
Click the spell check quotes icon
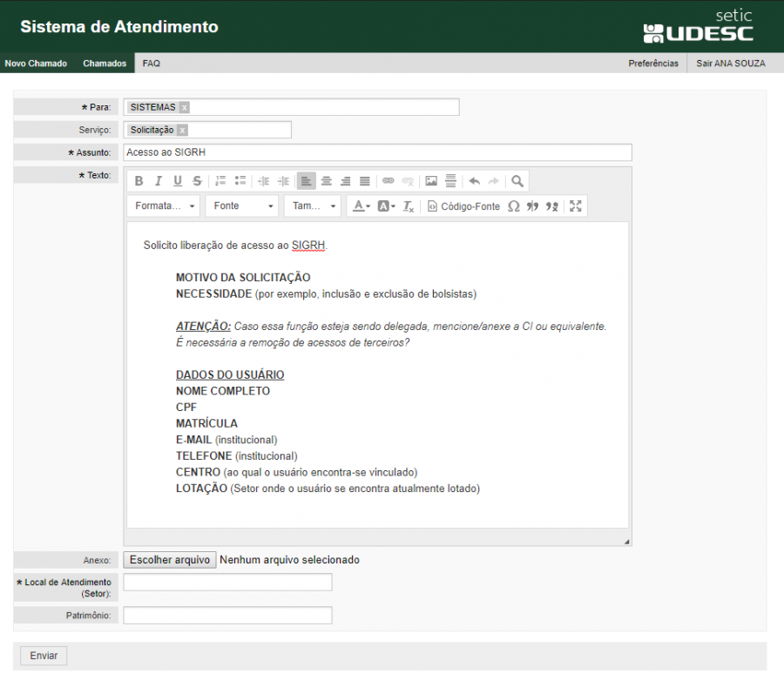532,206
